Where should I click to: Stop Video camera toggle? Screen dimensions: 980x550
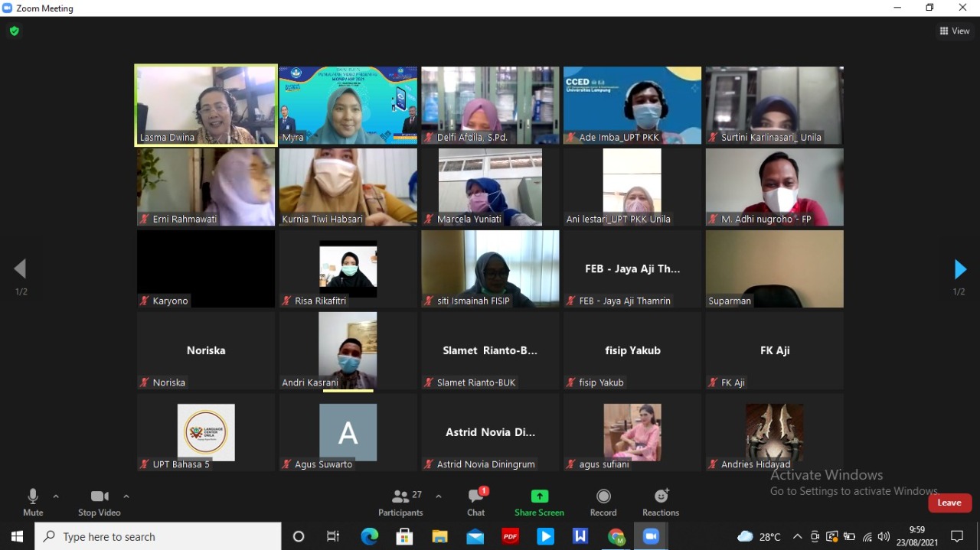point(99,503)
